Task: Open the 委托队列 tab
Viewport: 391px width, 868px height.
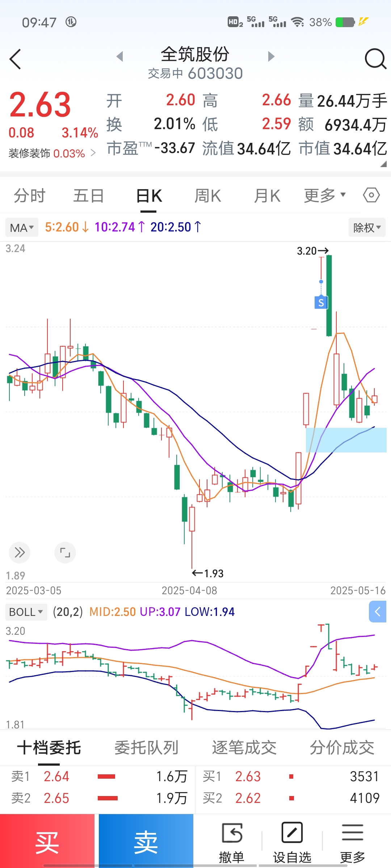Action: (147, 748)
